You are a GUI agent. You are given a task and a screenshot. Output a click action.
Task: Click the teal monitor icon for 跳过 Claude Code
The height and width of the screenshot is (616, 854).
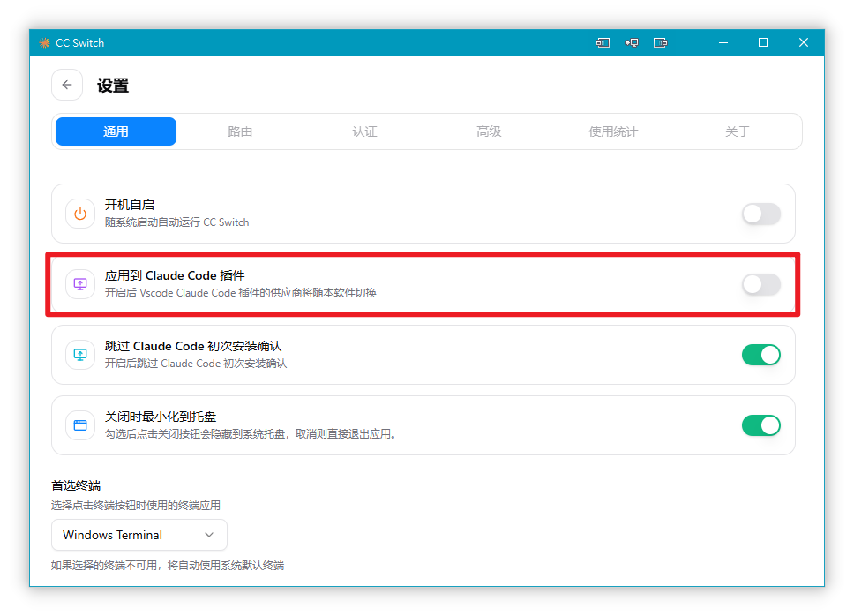[x=80, y=355]
